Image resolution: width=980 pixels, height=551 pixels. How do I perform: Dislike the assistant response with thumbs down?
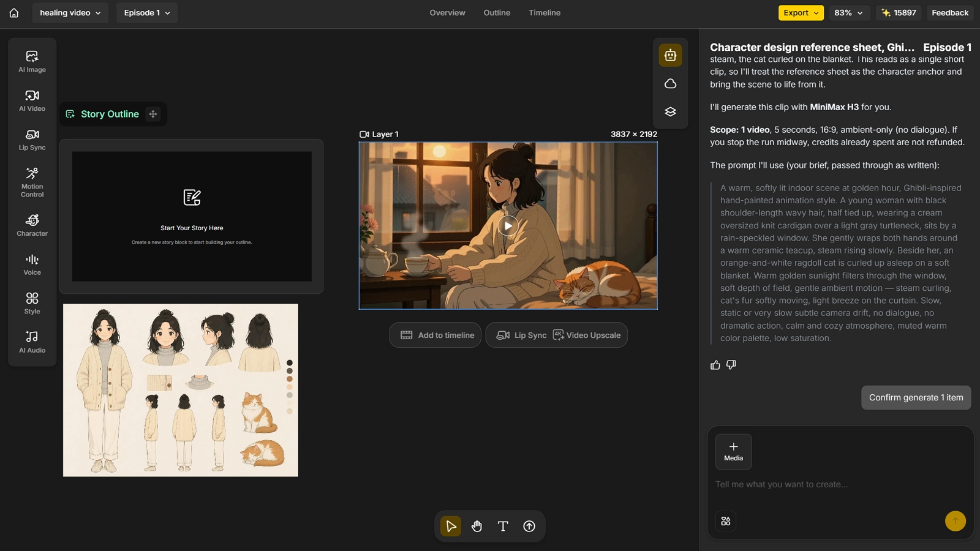pos(731,365)
